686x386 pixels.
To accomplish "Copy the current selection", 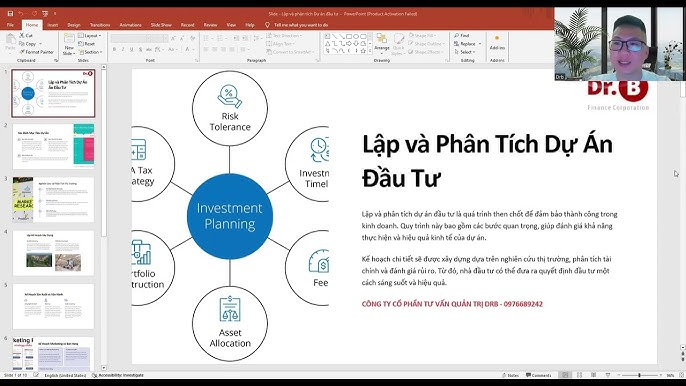I will point(28,44).
